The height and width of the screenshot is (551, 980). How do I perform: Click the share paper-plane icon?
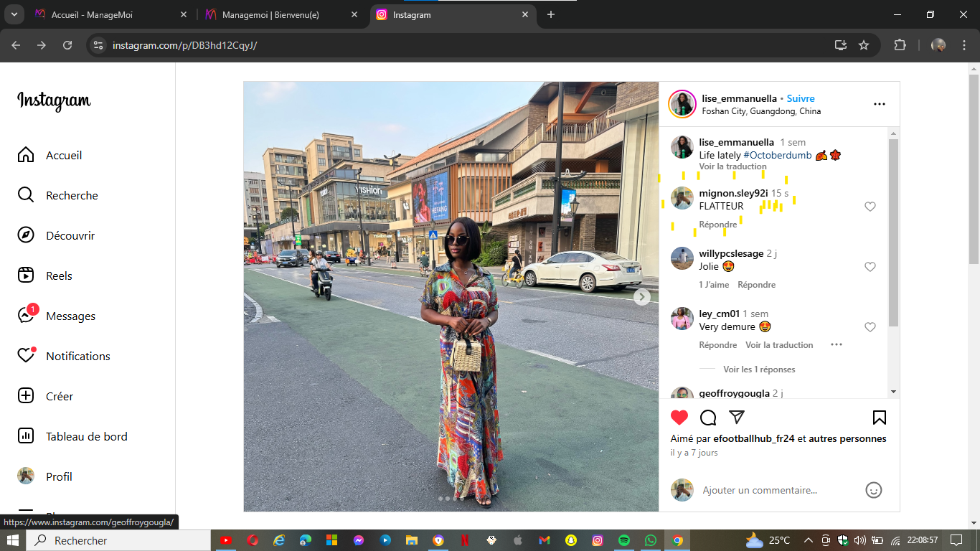tap(737, 418)
